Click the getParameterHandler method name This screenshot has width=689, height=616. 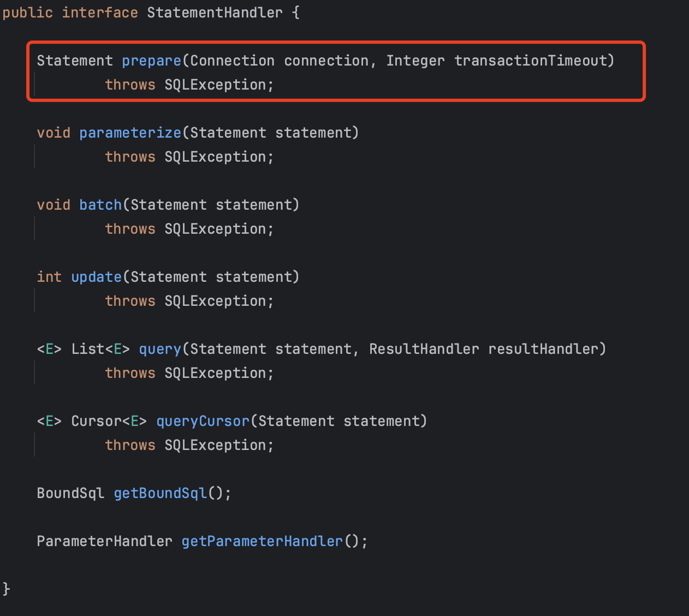[262, 541]
